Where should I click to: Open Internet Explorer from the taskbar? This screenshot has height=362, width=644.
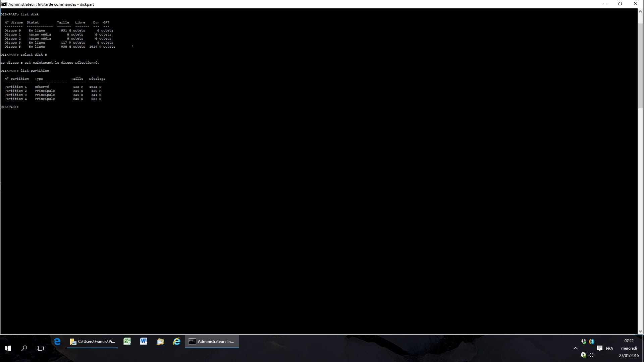[177, 342]
